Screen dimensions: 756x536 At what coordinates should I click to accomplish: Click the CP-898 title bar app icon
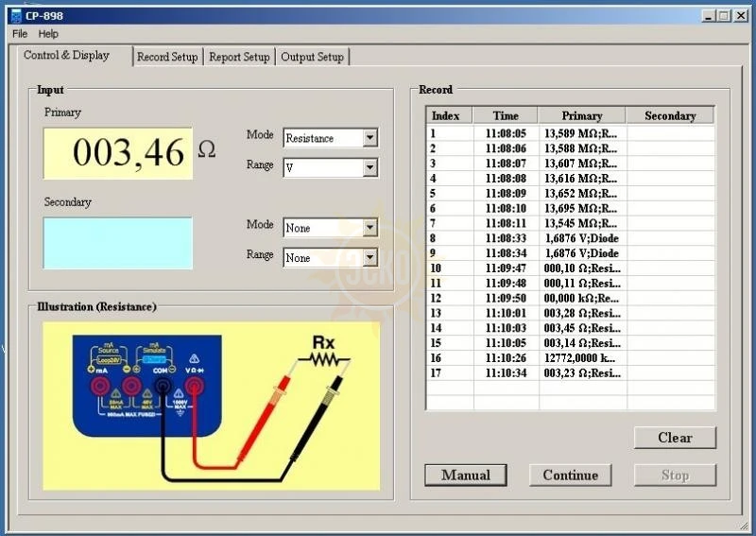16,15
